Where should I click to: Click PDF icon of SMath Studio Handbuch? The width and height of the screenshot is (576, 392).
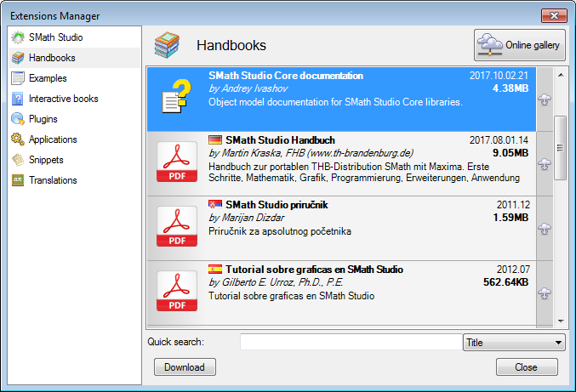[177, 162]
